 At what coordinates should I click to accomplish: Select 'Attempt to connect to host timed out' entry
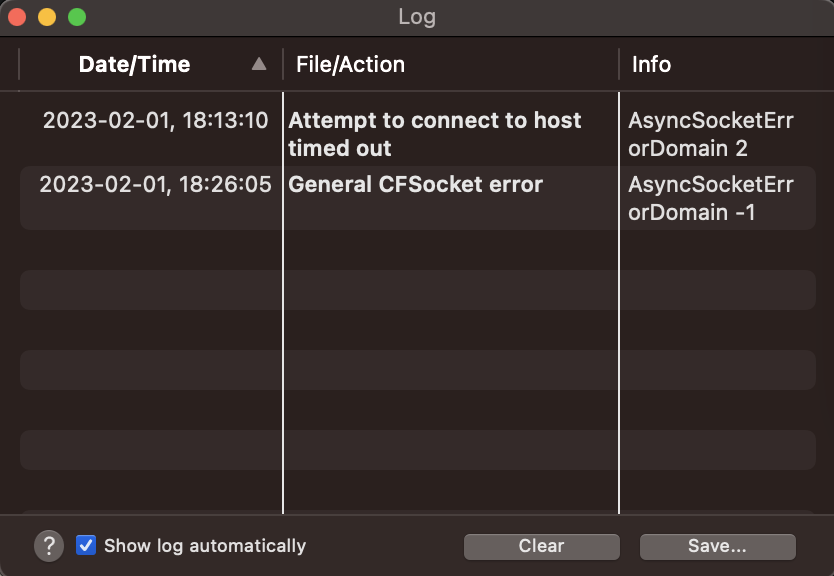click(435, 134)
